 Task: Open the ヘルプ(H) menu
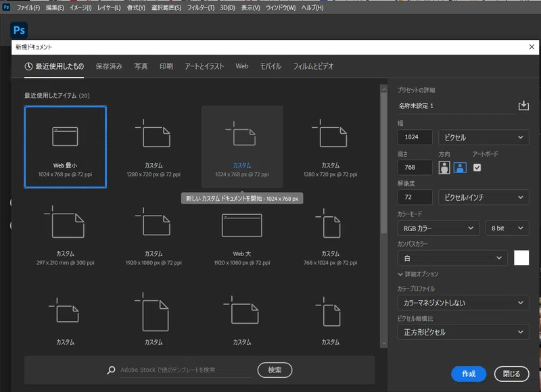(312, 7)
